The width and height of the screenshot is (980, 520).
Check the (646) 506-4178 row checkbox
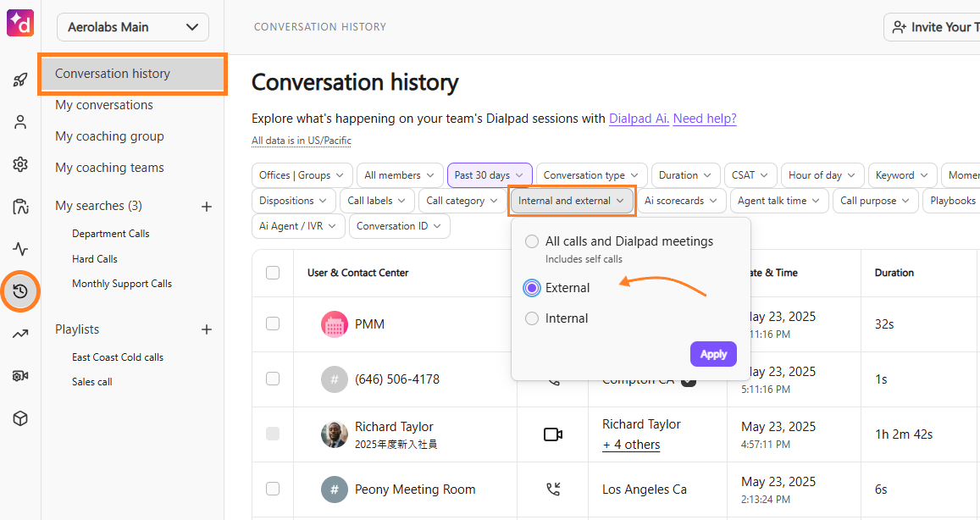click(273, 379)
